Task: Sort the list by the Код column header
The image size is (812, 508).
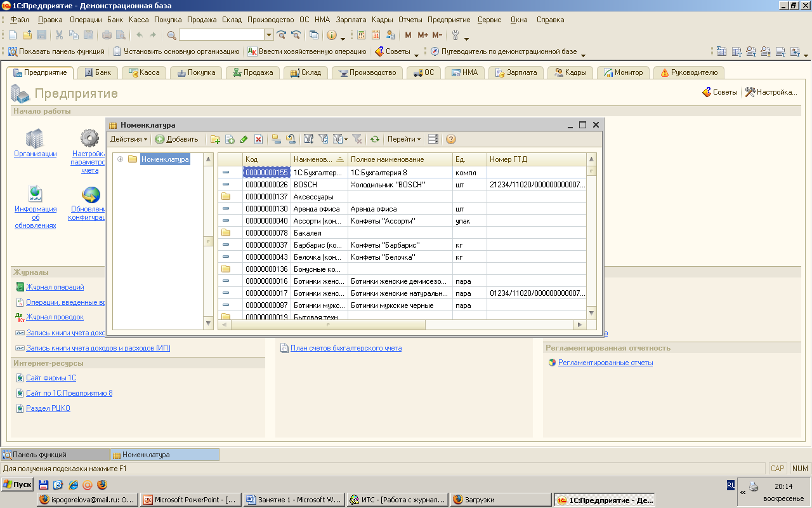Action: pyautogui.click(x=266, y=159)
